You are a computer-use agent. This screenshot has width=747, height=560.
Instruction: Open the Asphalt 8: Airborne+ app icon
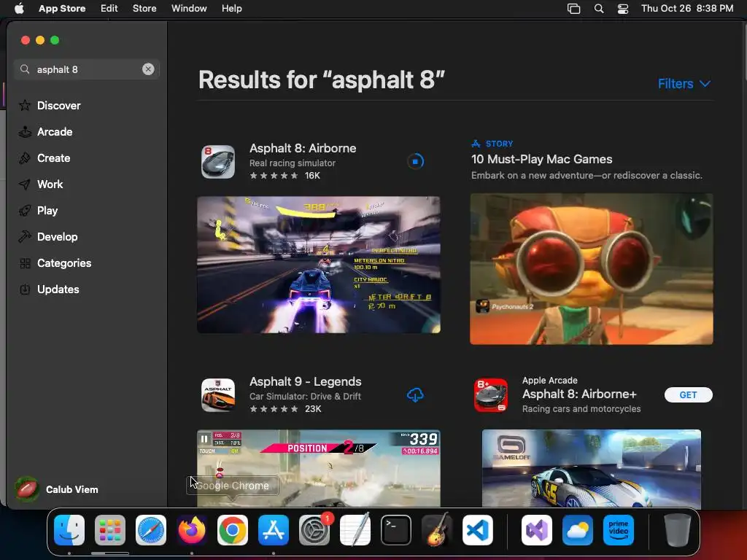(x=491, y=394)
